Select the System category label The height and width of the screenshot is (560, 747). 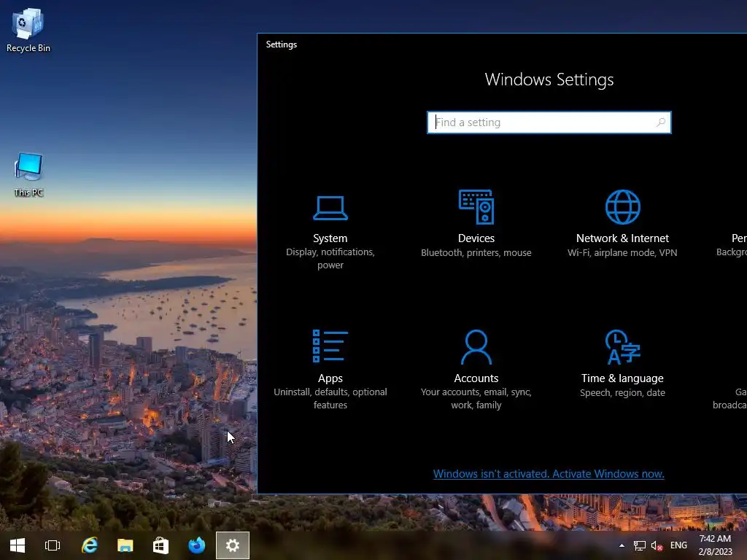[330, 238]
